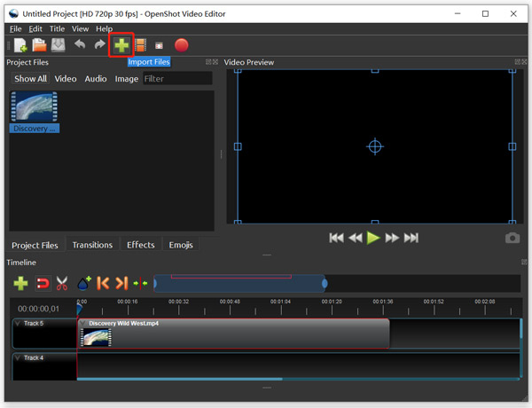Choose profile via the filmstrip icon

point(141,45)
